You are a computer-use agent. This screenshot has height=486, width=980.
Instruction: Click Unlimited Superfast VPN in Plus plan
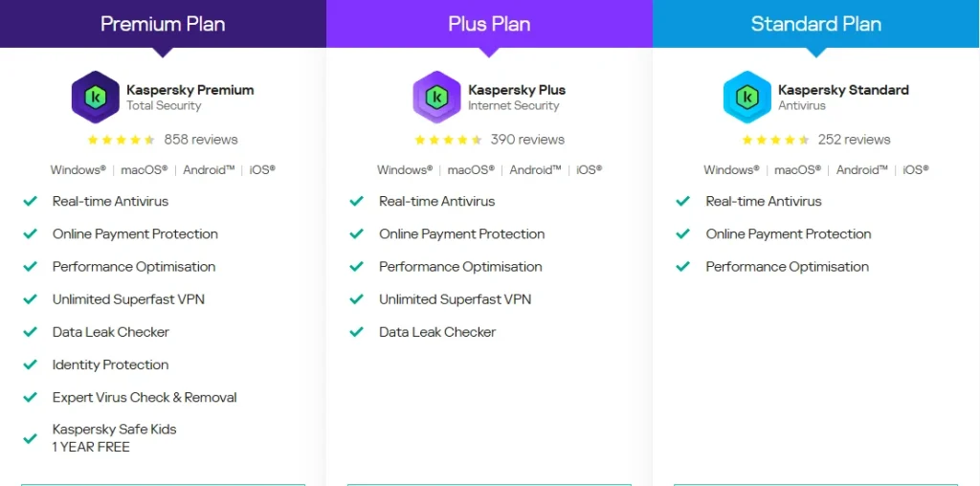click(455, 299)
